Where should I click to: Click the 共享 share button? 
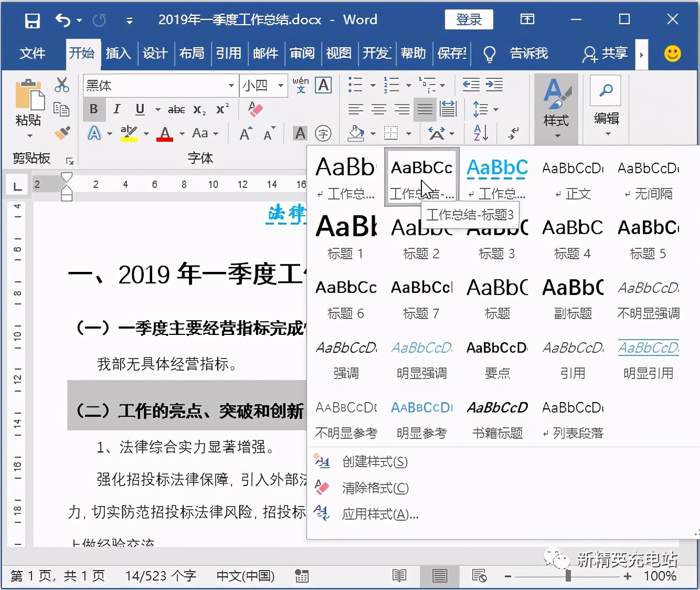pyautogui.click(x=605, y=53)
